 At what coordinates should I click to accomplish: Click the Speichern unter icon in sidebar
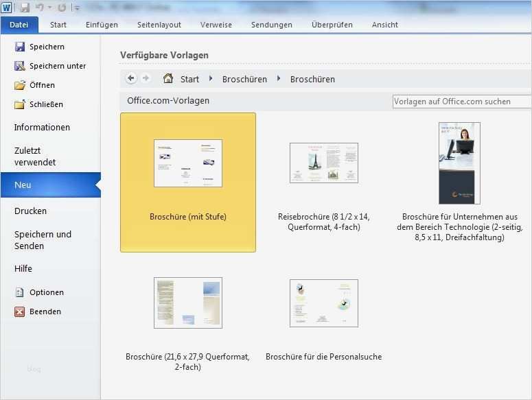(x=20, y=66)
